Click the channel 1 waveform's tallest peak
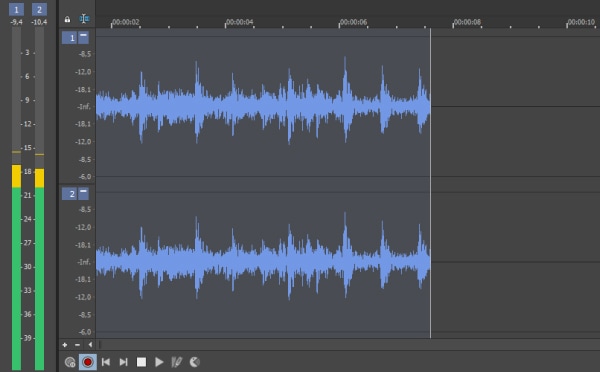This screenshot has height=372, width=600. [x=345, y=77]
